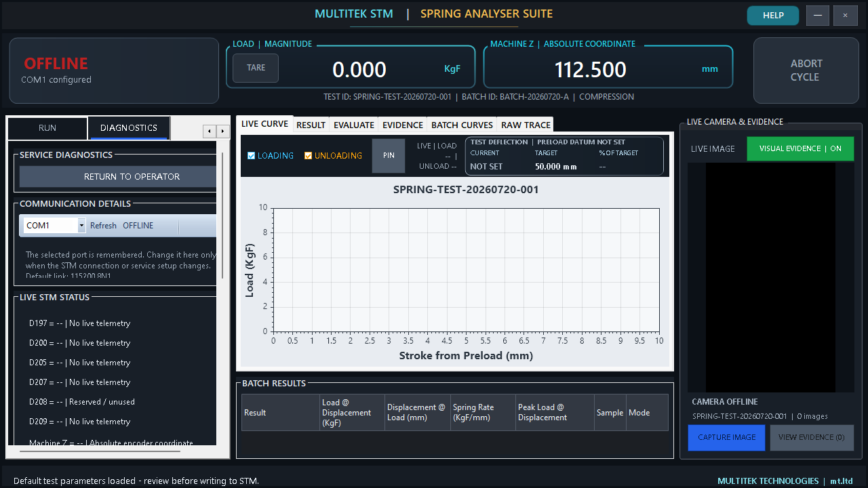
Task: Switch to the RUN tab
Action: point(47,128)
